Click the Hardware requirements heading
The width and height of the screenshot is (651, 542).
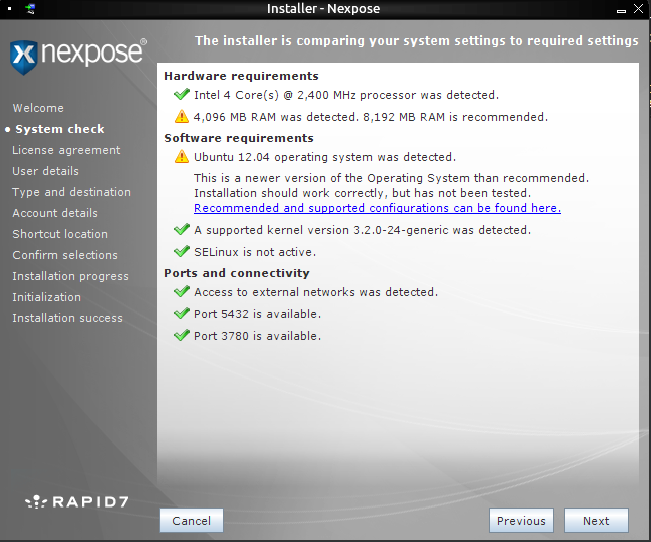tap(241, 76)
